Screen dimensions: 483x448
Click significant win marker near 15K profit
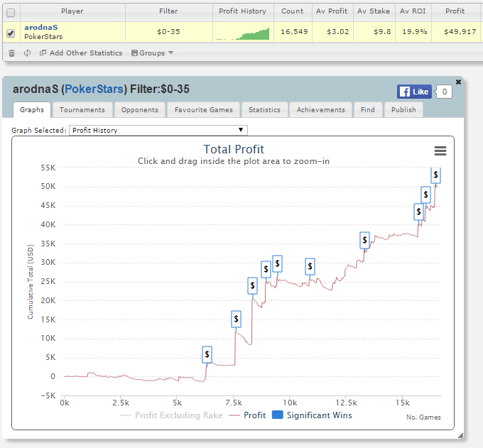click(236, 319)
